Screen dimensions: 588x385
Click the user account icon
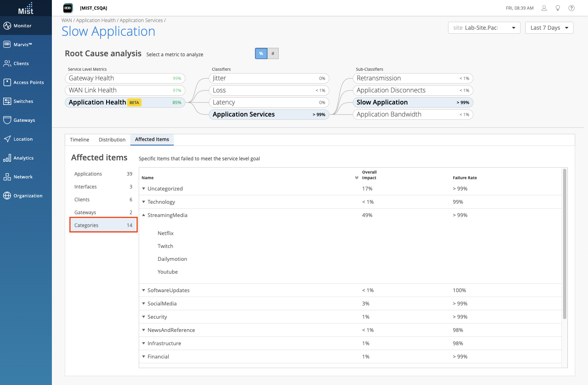coord(544,8)
